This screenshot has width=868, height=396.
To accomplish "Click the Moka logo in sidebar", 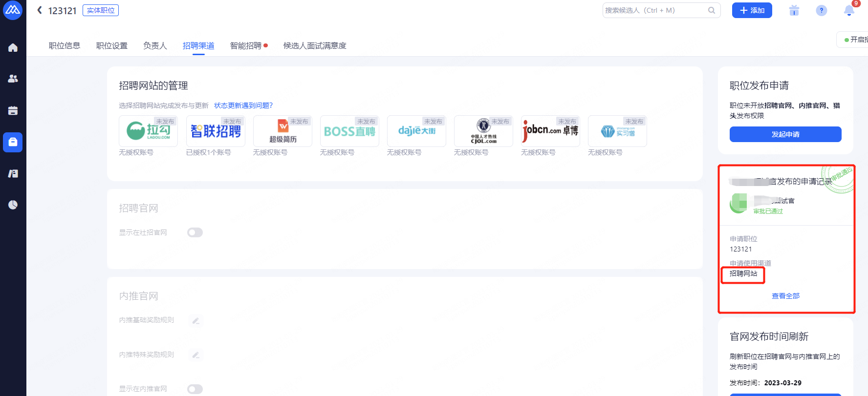I will click(x=13, y=10).
